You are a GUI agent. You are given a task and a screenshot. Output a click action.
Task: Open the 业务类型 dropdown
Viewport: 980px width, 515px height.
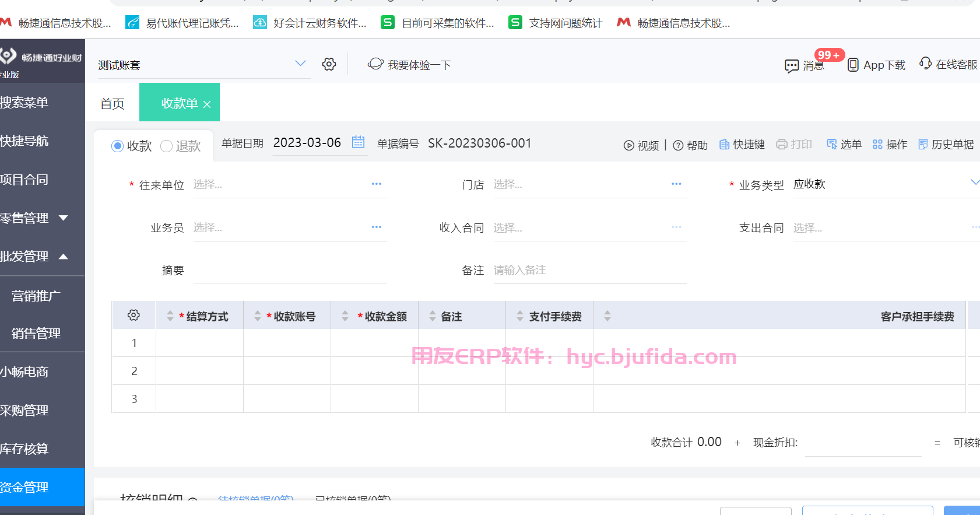point(974,183)
